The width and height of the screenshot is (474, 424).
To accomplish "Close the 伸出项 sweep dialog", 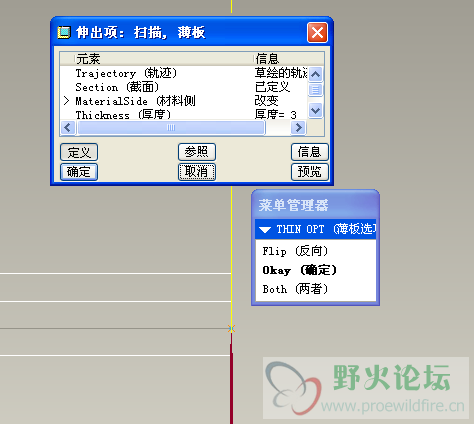I will click(317, 33).
